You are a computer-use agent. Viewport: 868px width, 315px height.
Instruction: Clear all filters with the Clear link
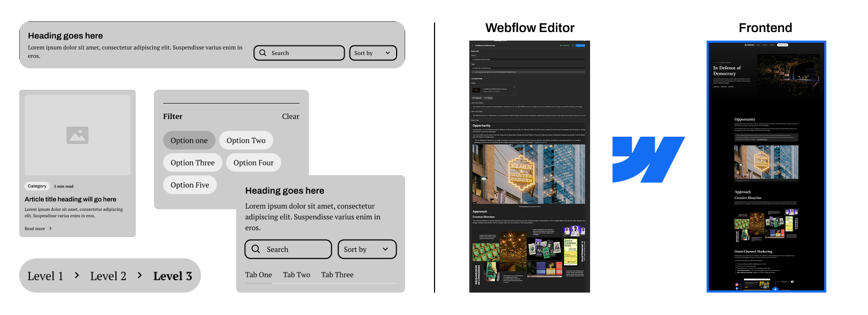click(291, 116)
